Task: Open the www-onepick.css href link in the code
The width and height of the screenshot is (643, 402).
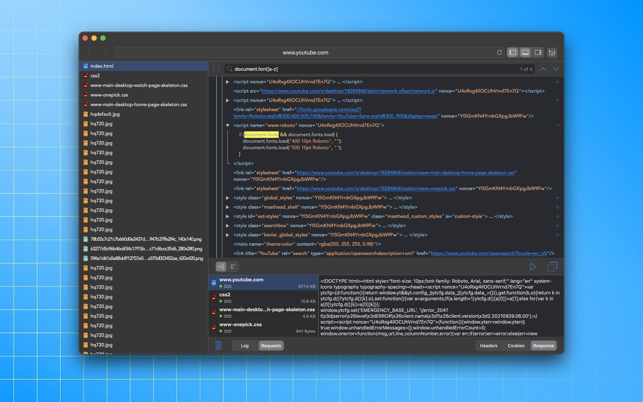Action: pyautogui.click(x=376, y=189)
